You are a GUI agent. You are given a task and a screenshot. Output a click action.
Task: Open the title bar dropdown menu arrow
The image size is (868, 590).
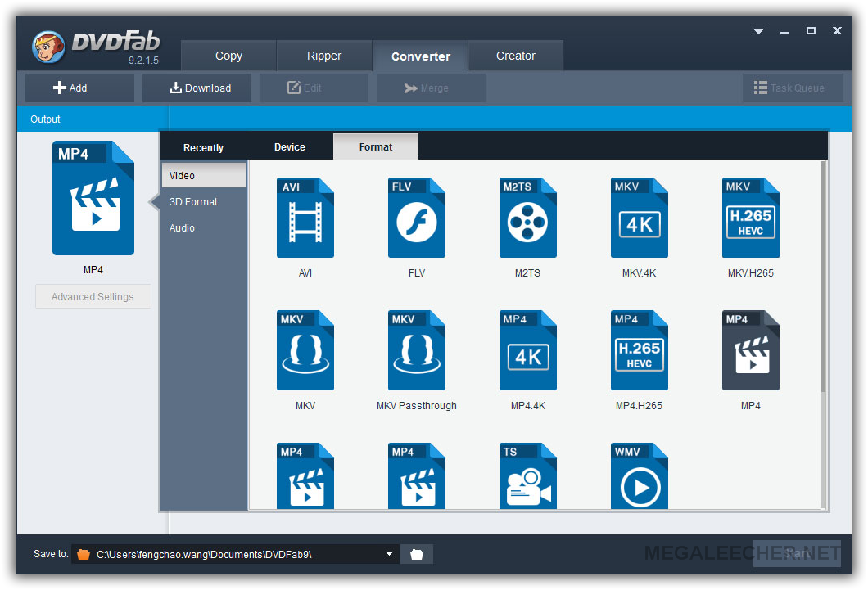coord(758,32)
